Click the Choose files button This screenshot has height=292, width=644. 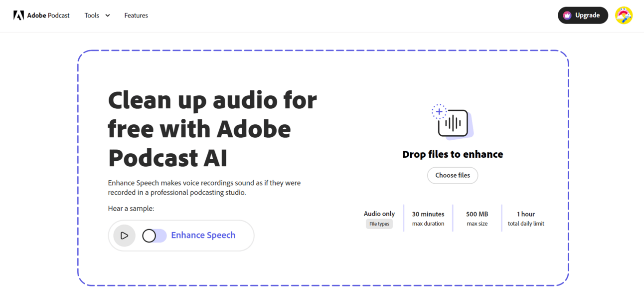[x=453, y=175]
